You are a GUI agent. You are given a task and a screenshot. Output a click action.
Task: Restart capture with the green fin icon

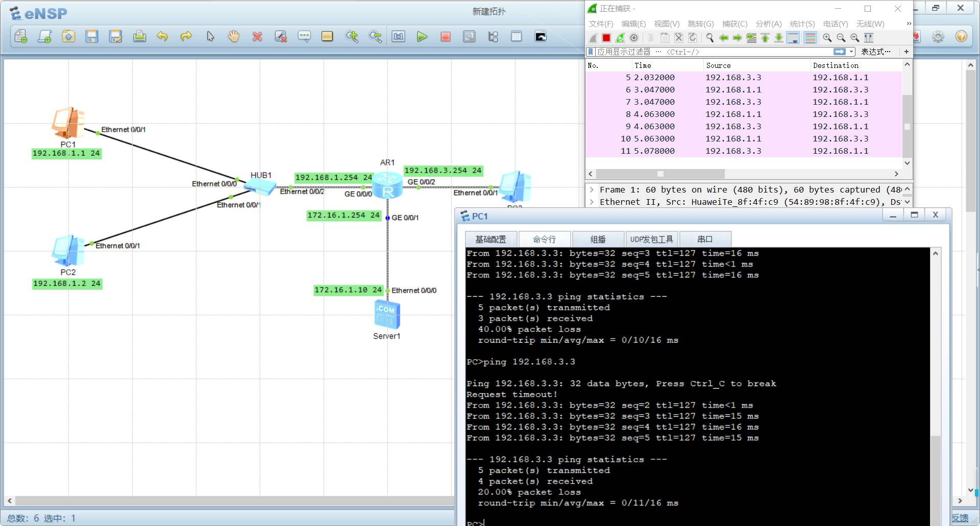tap(620, 38)
